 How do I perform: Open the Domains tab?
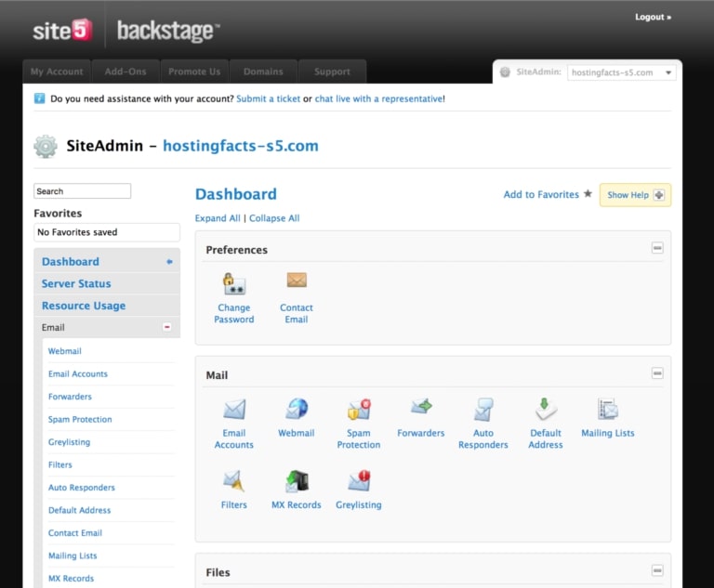[263, 72]
